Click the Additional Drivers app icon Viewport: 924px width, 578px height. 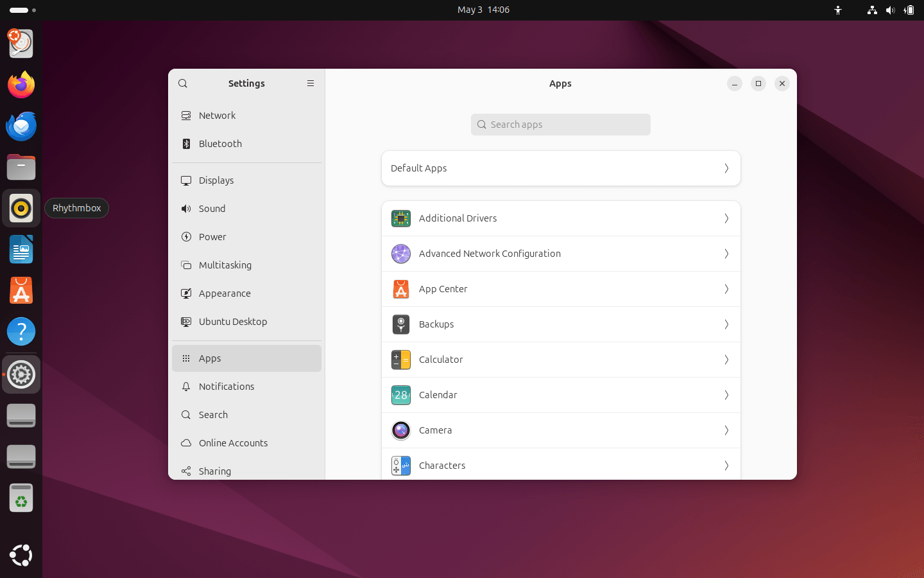401,218
